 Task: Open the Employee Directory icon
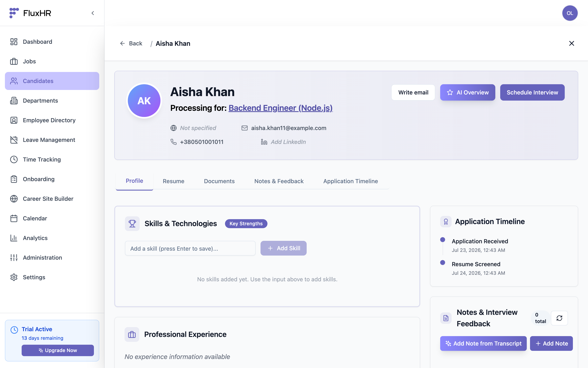[x=14, y=120]
